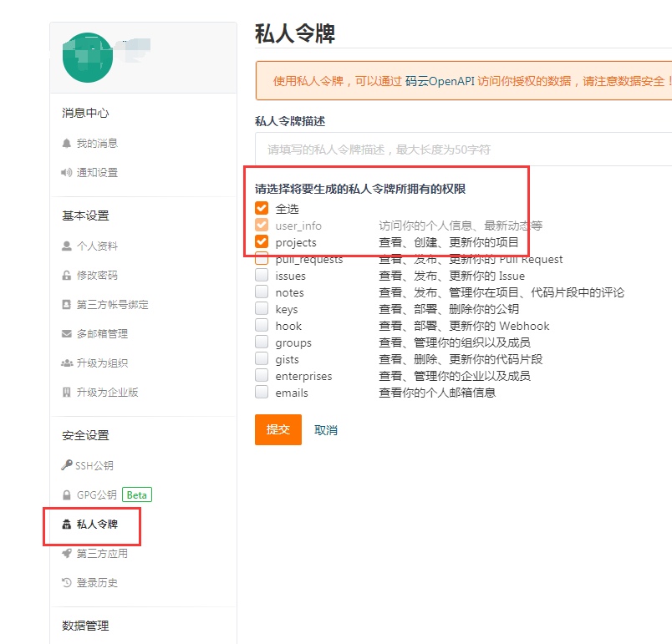Click the person icon beside 个人资料
Image resolution: width=672 pixels, height=644 pixels.
click(x=66, y=246)
